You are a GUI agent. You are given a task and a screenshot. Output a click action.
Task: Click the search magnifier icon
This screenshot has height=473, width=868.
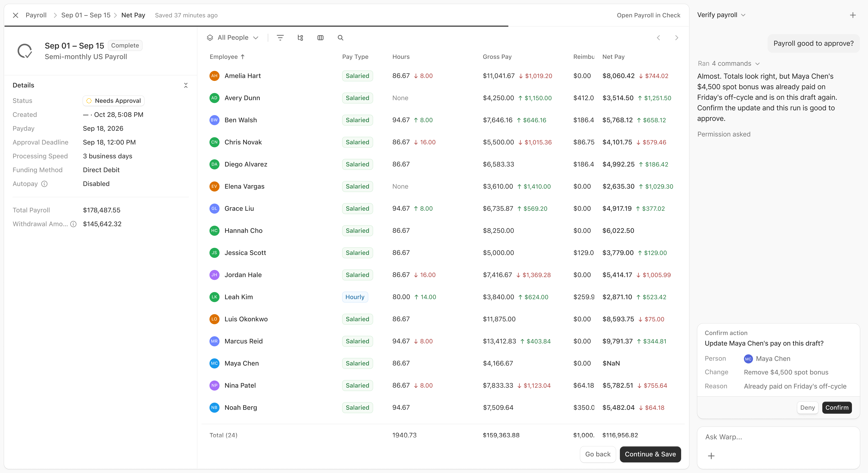[341, 37]
